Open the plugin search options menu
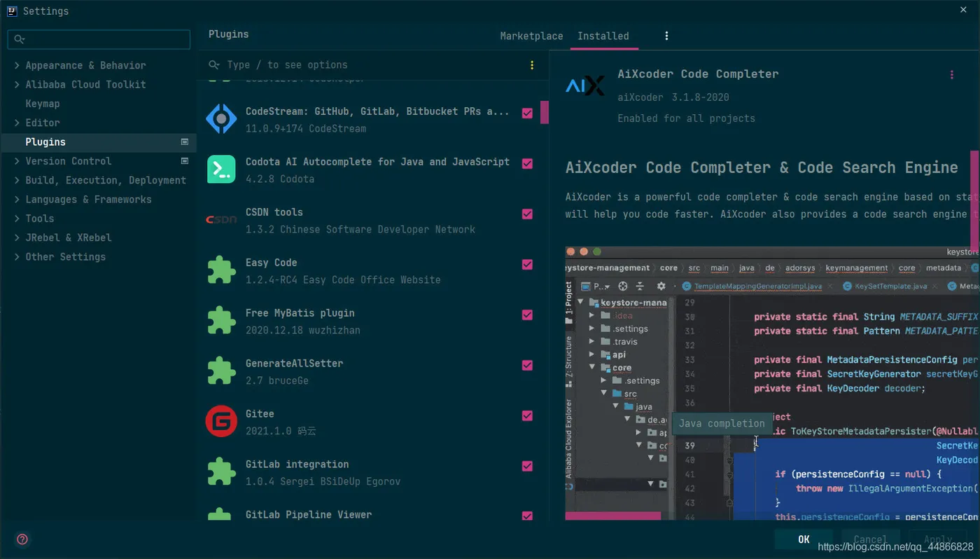This screenshot has height=559, width=980. click(x=532, y=65)
